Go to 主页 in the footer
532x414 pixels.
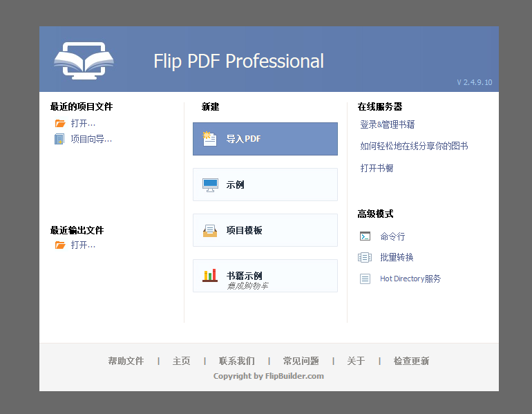(182, 361)
